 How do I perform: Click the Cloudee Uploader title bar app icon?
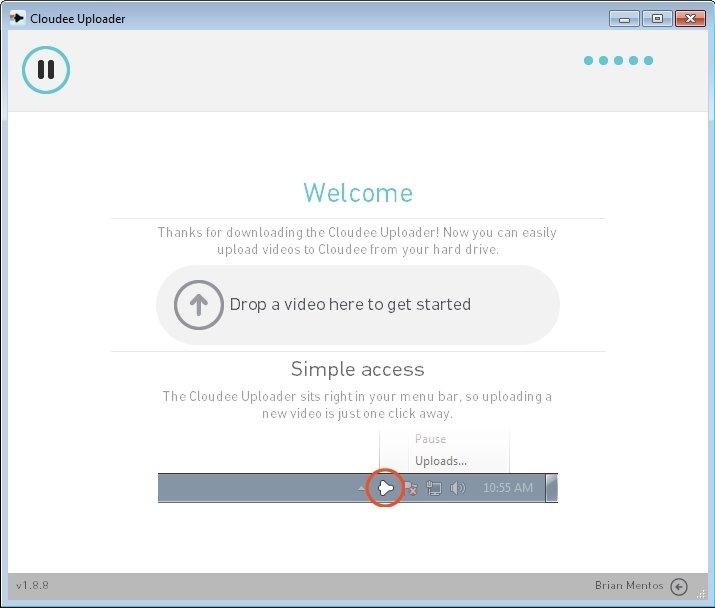(x=17, y=18)
